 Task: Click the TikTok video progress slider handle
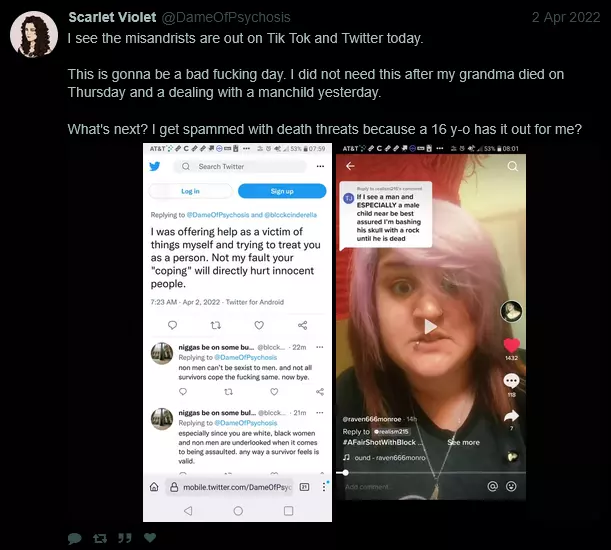click(345, 473)
